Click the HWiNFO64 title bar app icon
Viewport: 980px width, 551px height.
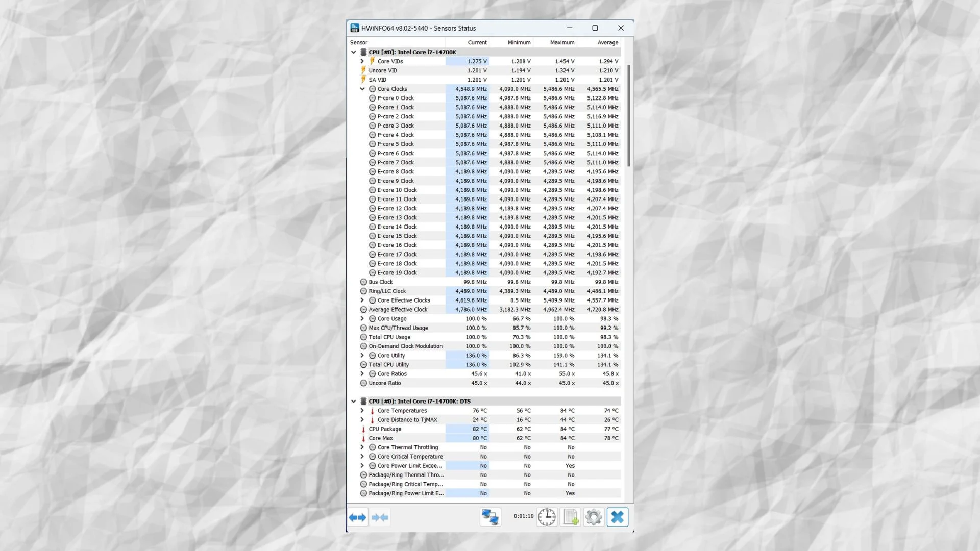tap(355, 28)
